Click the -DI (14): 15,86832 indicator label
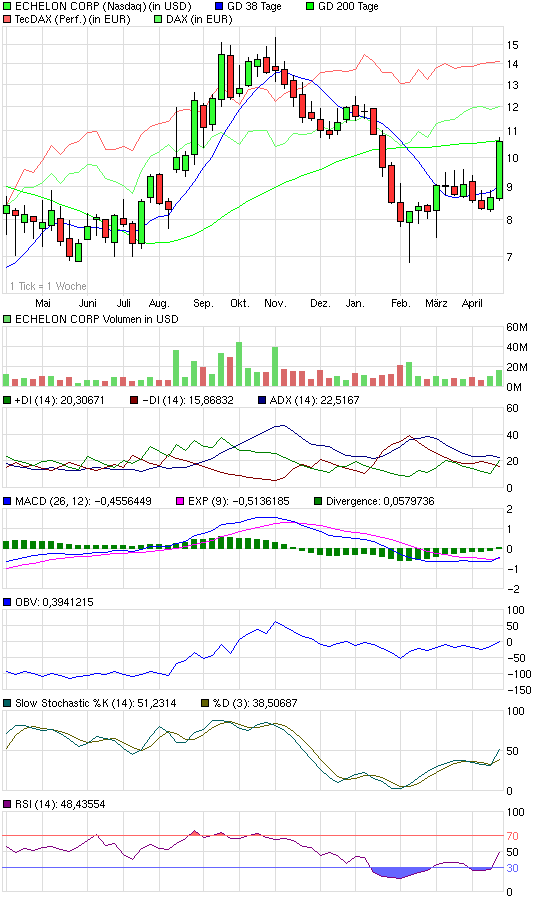 pyautogui.click(x=187, y=400)
